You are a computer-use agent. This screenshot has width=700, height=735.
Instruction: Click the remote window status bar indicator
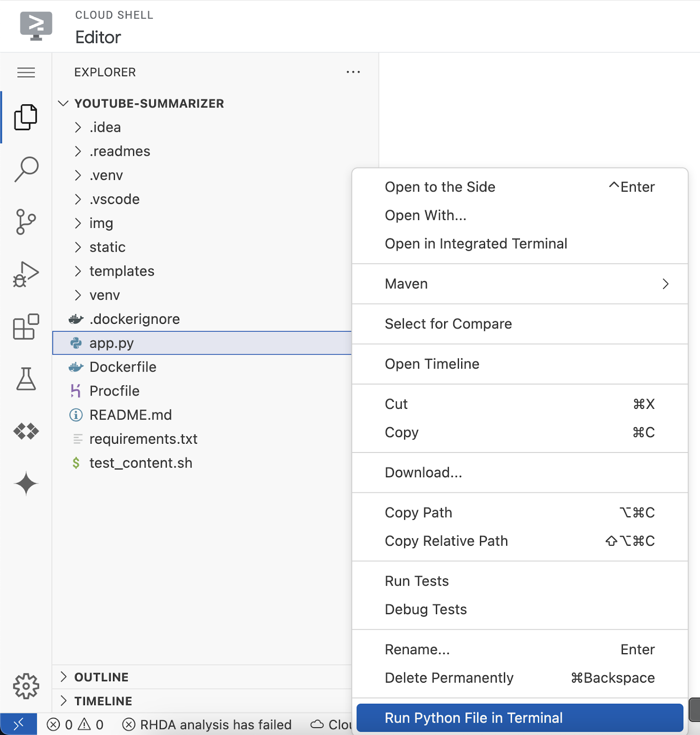point(18,724)
